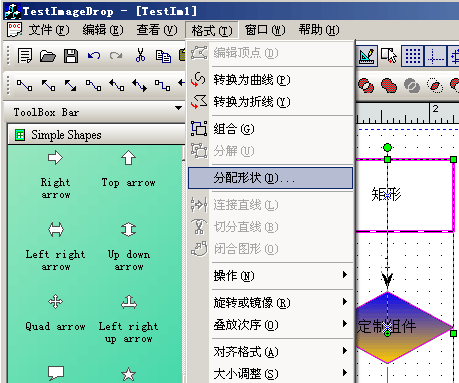Screen dimensions: 459x383
Task: Choose 分配形状(D)... menu entry
Action: 270,178
